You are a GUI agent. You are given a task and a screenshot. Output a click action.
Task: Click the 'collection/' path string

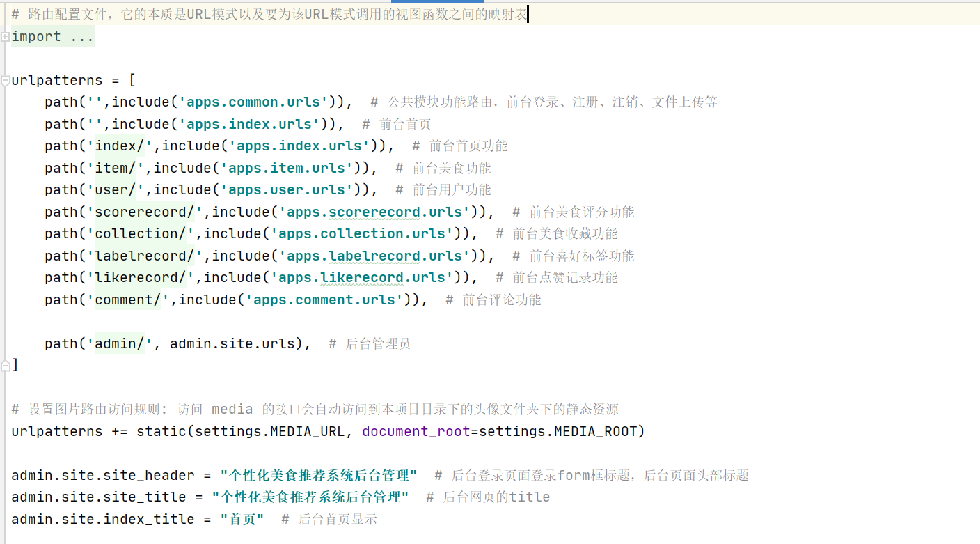tap(141, 233)
